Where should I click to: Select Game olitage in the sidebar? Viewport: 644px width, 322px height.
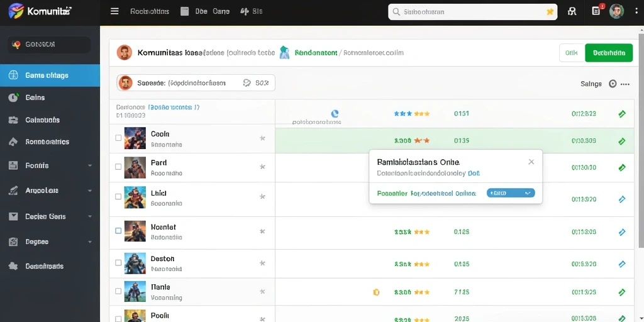point(50,75)
